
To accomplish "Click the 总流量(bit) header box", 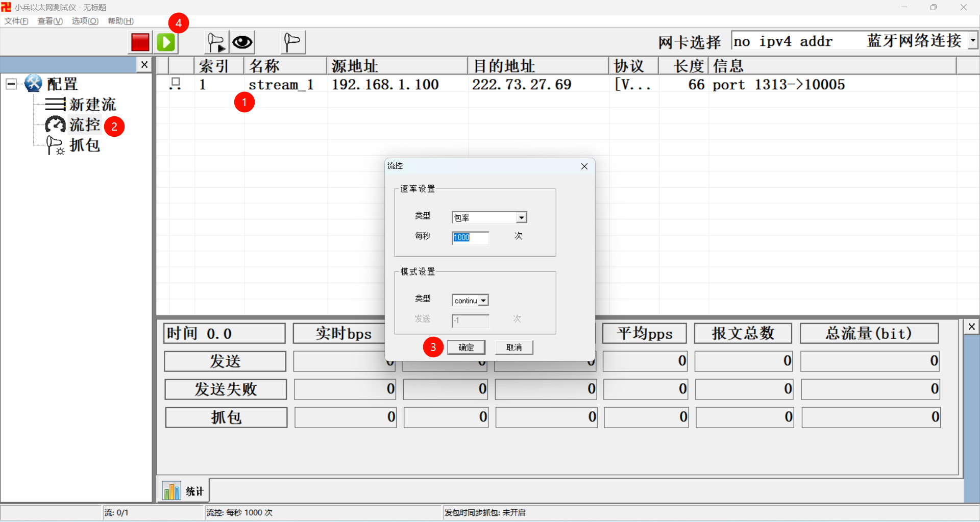I will coord(869,333).
